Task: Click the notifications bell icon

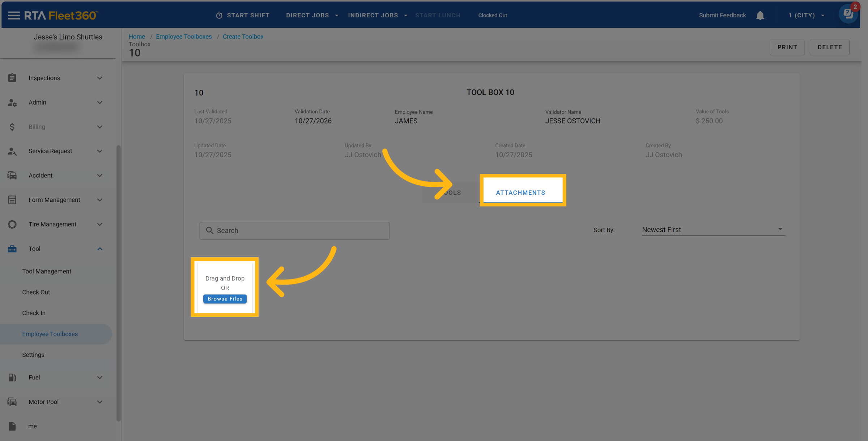Action: coord(760,16)
